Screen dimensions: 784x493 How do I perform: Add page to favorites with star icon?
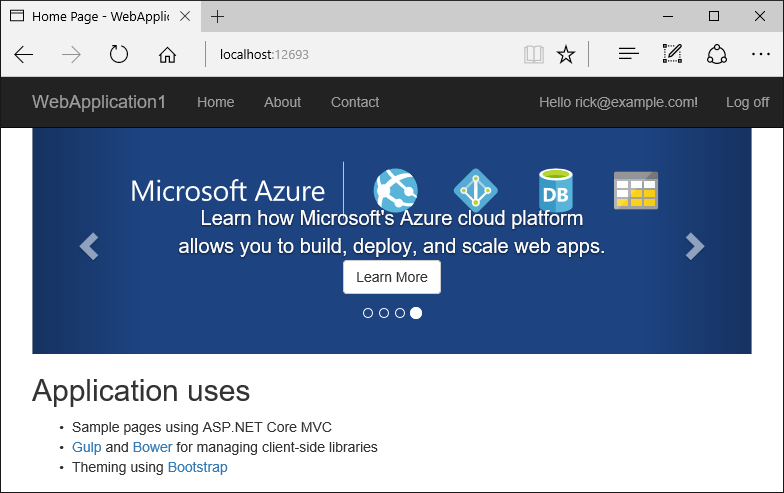[x=566, y=54]
